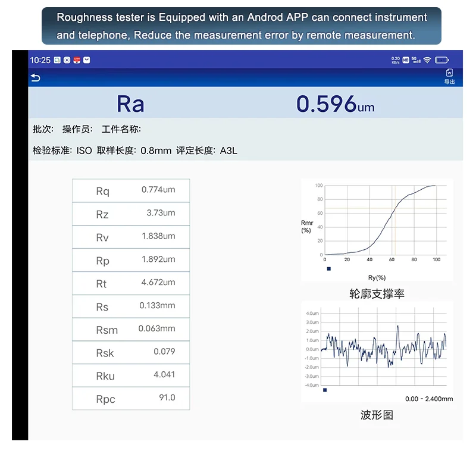
Task: Tap the battery indicator in the status bar
Action: pyautogui.click(x=440, y=59)
